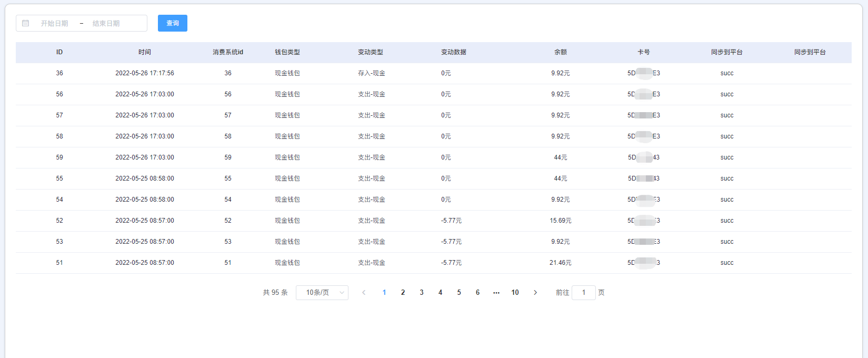
Task: Select page 5 in pagination
Action: 459,293
